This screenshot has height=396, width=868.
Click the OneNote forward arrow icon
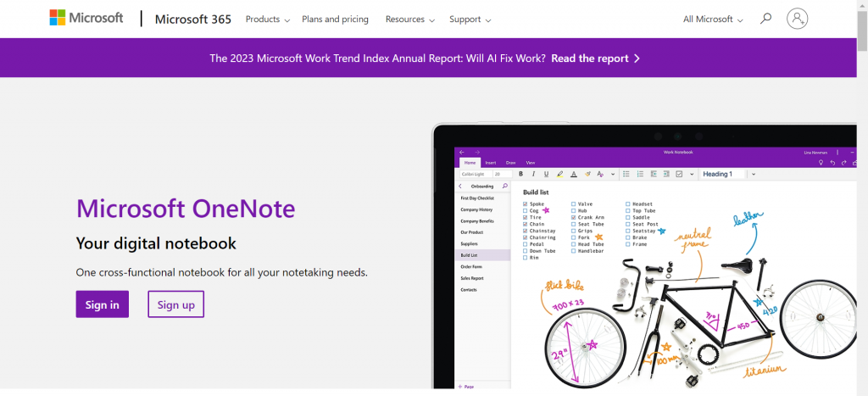[477, 153]
